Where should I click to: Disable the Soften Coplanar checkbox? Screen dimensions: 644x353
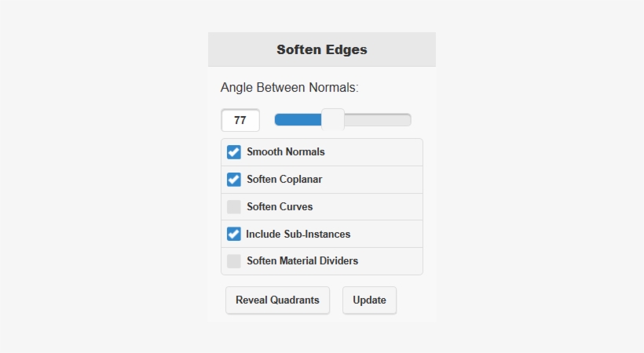coord(234,180)
